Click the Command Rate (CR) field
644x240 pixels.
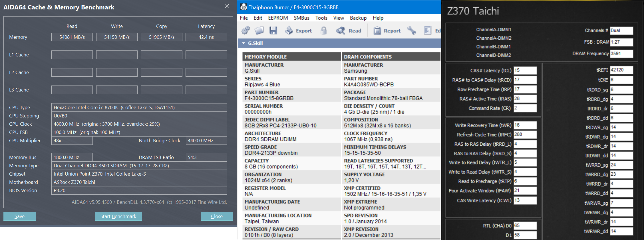click(525, 108)
